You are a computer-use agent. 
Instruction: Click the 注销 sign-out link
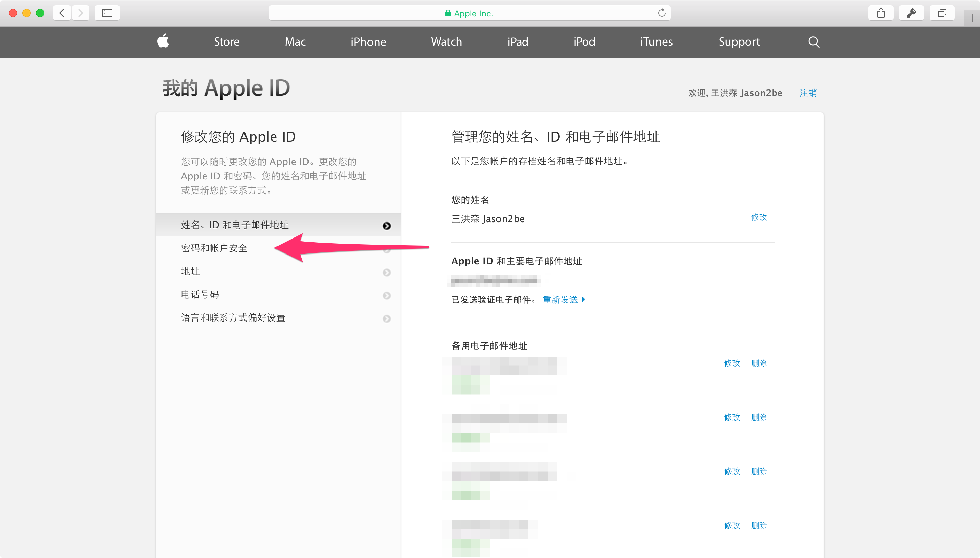coord(807,92)
